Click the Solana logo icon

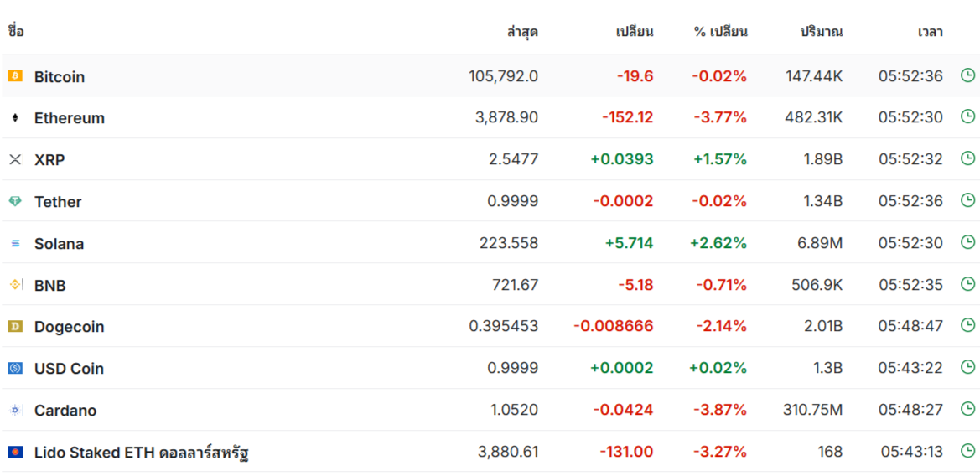click(x=15, y=243)
